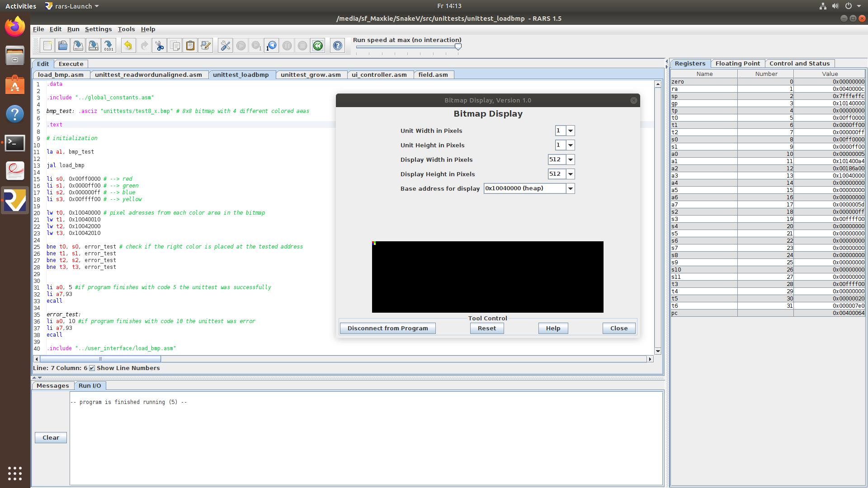Undo the last edit with the yellow arrow
868x488 pixels.
(x=128, y=45)
